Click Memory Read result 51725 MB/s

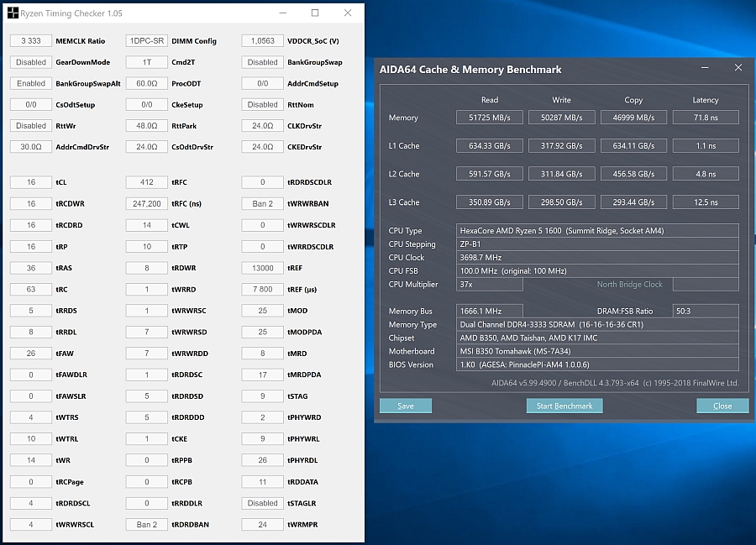(490, 117)
